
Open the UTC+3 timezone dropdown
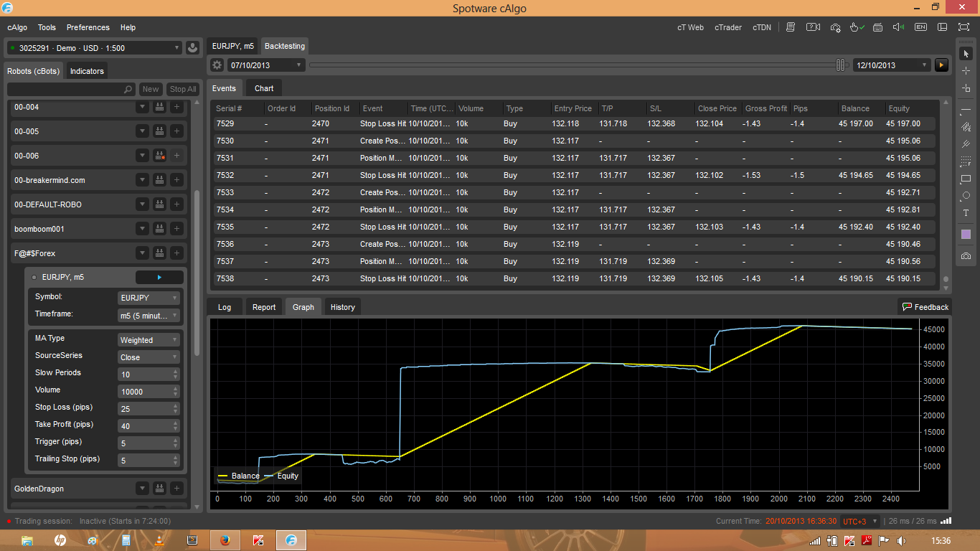click(861, 522)
